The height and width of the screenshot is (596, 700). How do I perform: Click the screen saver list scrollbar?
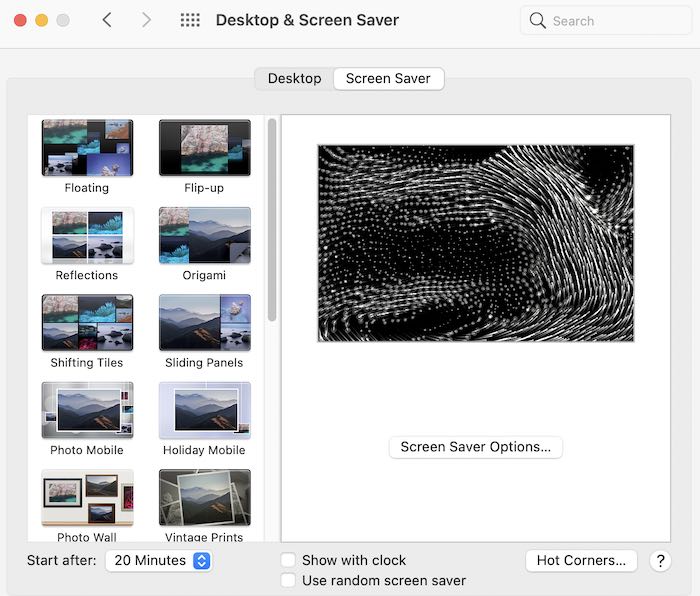click(x=272, y=220)
